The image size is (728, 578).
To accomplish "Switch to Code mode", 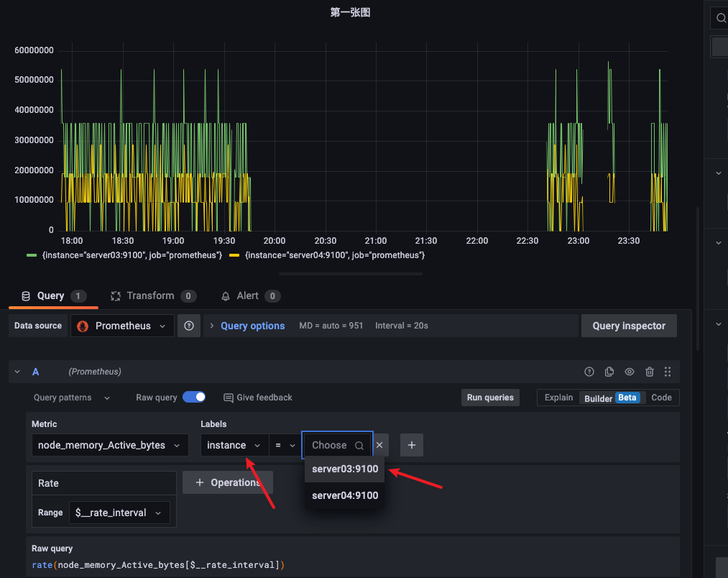I will point(661,398).
